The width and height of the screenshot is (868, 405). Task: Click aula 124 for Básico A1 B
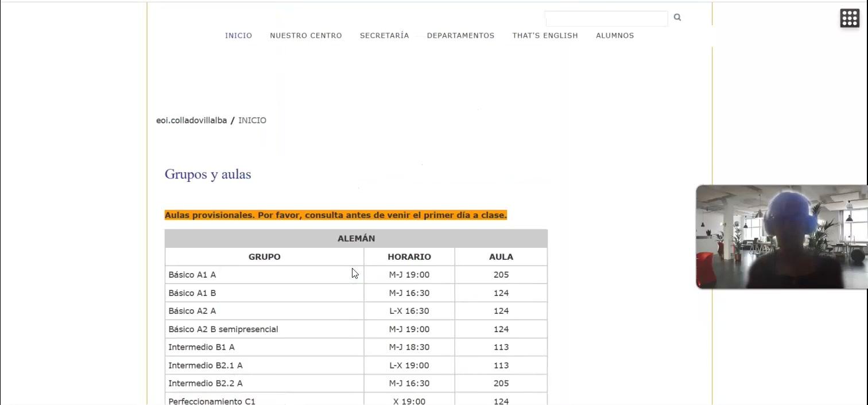(501, 293)
